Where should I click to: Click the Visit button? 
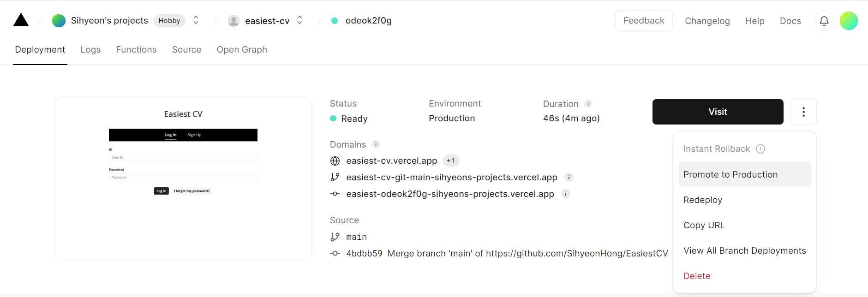point(718,112)
